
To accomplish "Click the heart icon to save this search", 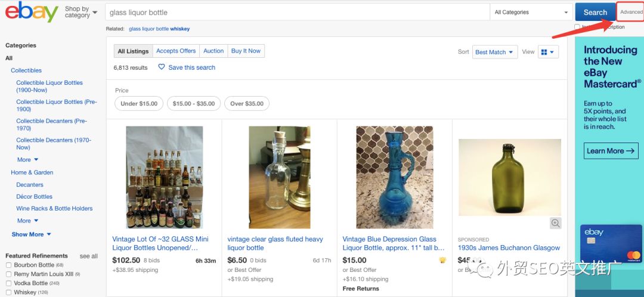I will [x=162, y=67].
